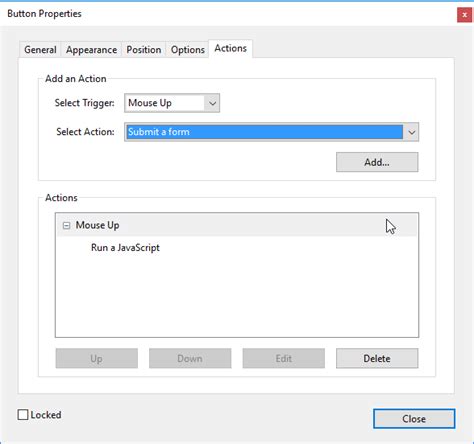Select the Mouse Up row in Actions list
This screenshot has height=444, width=474.
tap(237, 225)
